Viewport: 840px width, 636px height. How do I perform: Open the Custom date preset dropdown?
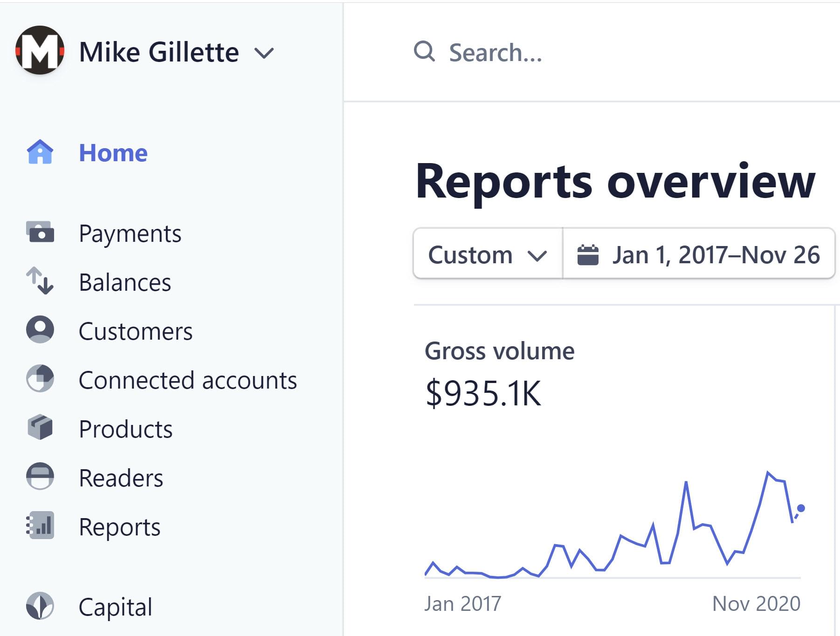coord(487,255)
